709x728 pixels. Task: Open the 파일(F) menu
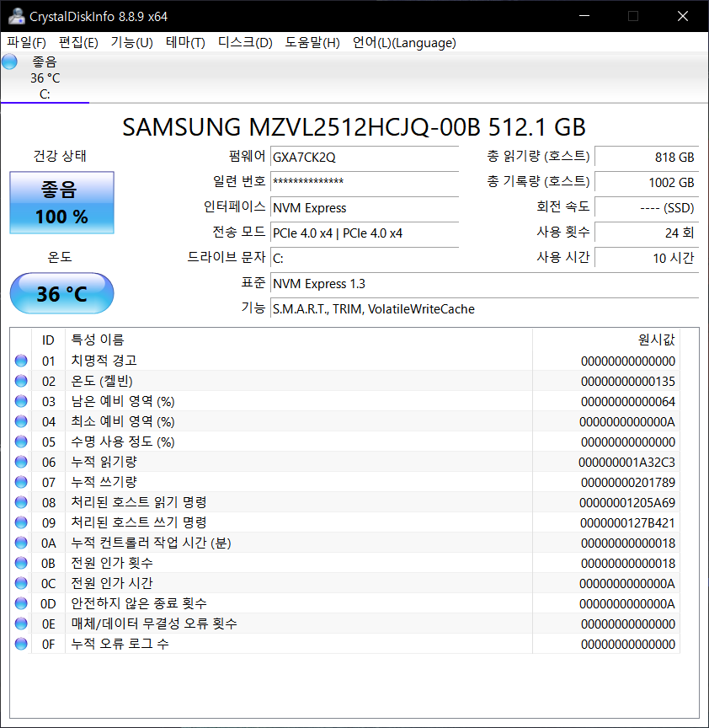[x=26, y=43]
